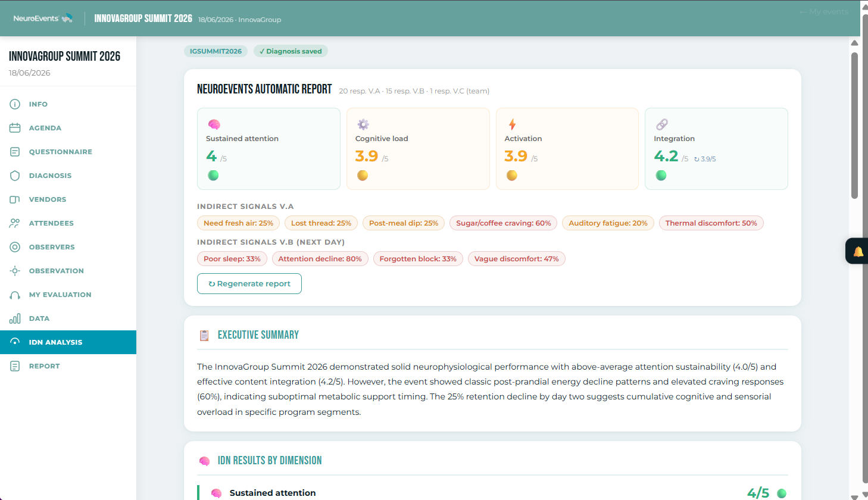Click the 3.9/5 previous score on Integration card
The height and width of the screenshot is (500, 868).
pyautogui.click(x=705, y=159)
